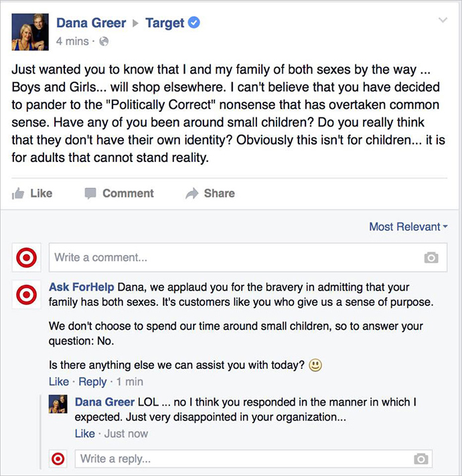Click Target logo avatar beside Ask ForHelp comment
The height and width of the screenshot is (476, 462).
(x=26, y=295)
